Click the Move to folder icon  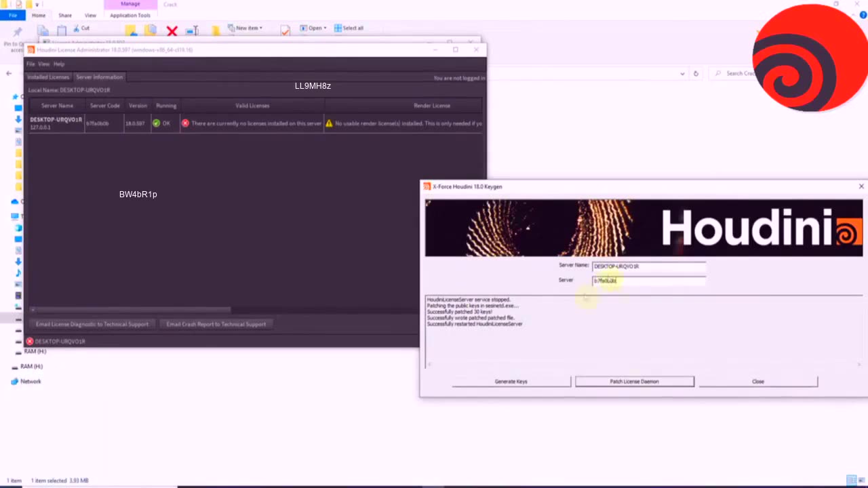pyautogui.click(x=131, y=30)
